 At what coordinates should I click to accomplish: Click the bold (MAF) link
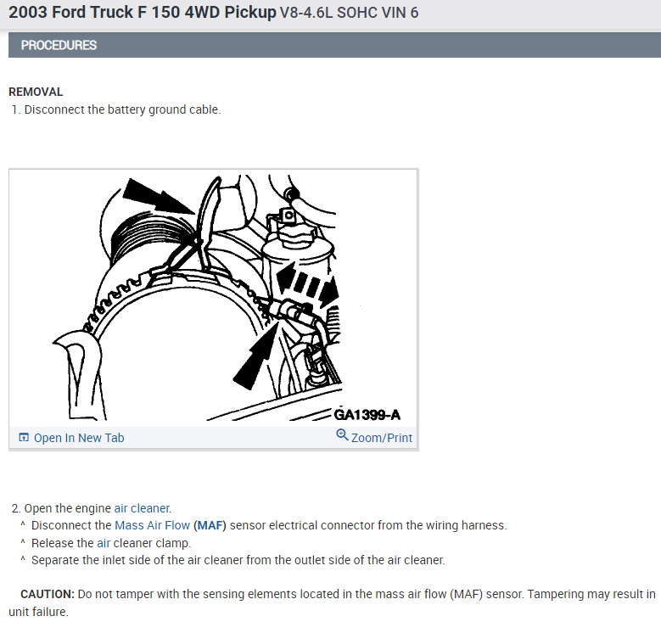click(x=210, y=525)
